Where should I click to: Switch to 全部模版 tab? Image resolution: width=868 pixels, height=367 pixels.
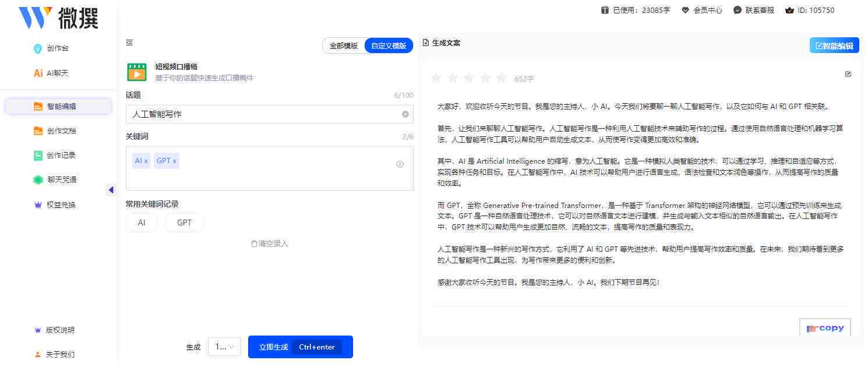[344, 45]
